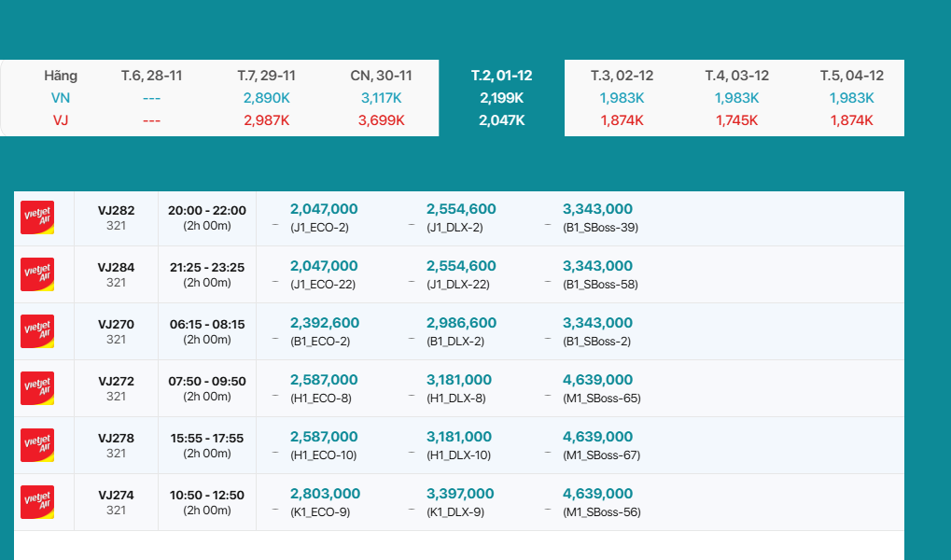Open the CN, 30-11 date tab

tap(381, 76)
